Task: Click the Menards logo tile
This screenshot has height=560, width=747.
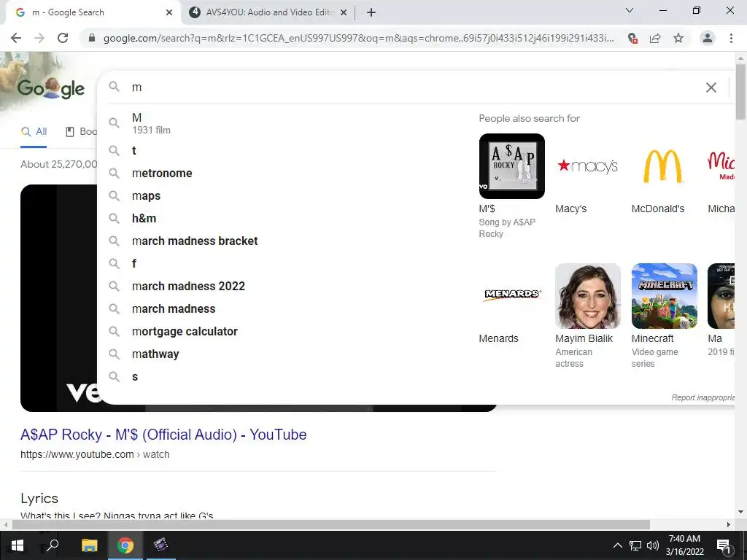Action: tap(511, 296)
